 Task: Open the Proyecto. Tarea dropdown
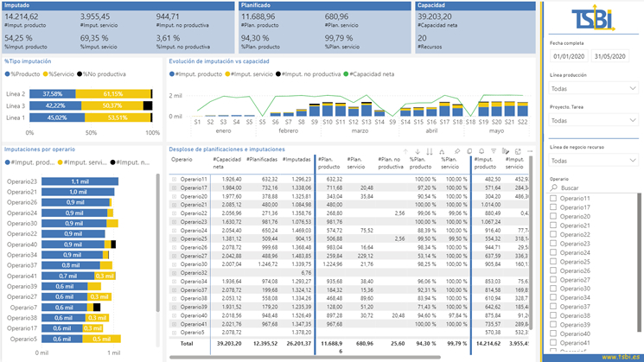click(x=594, y=120)
